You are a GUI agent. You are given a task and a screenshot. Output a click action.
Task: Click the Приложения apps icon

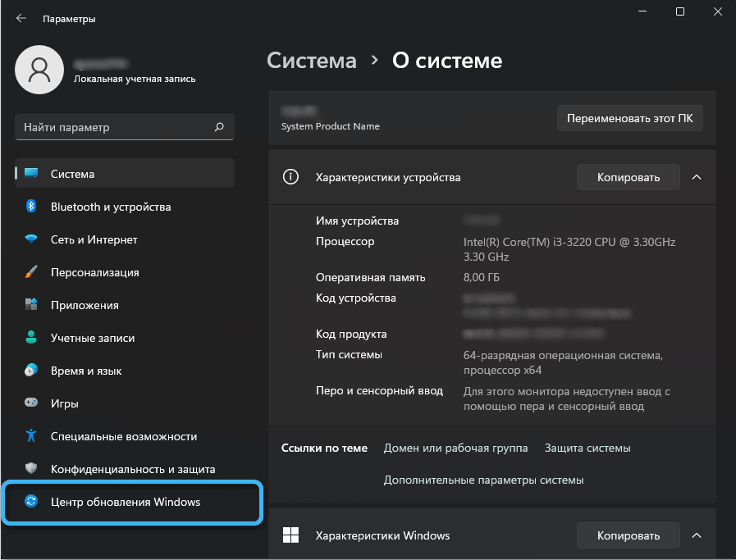(x=31, y=305)
